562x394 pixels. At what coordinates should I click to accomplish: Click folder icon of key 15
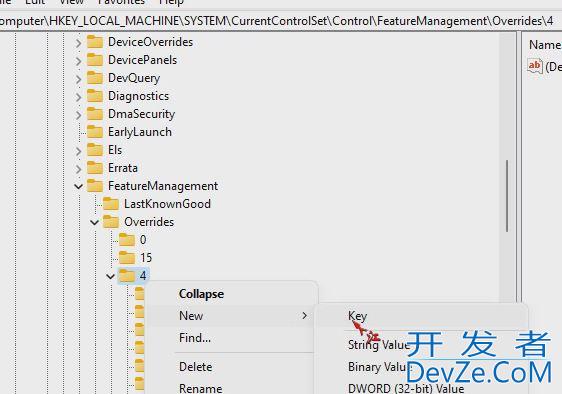coord(127,258)
